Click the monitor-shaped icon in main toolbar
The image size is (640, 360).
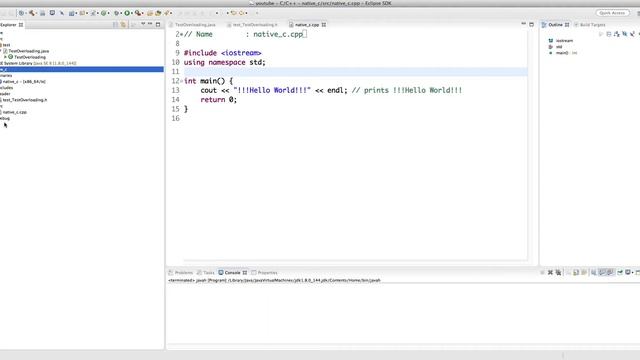click(52, 13)
